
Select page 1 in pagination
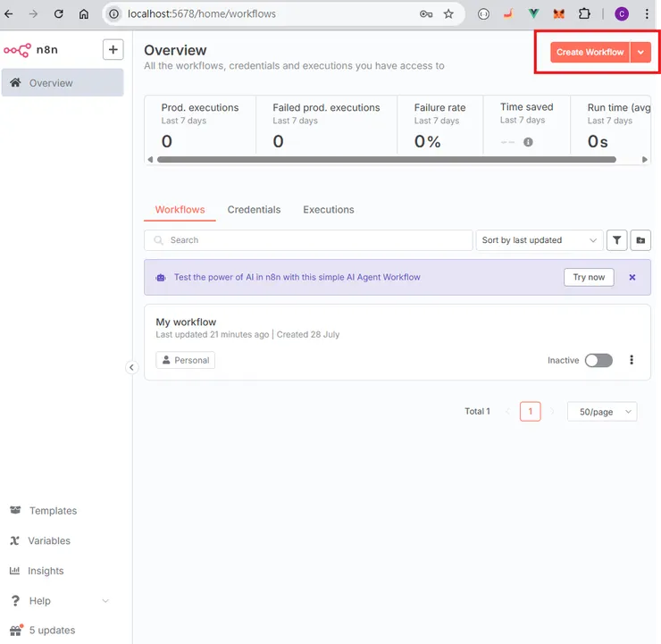[531, 412]
